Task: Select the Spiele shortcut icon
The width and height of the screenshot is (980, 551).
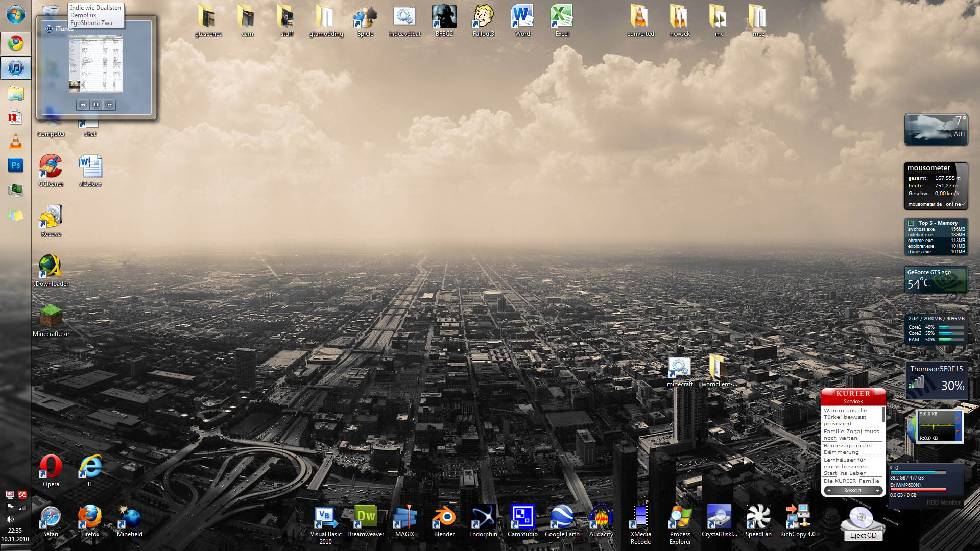Action: coord(365,21)
